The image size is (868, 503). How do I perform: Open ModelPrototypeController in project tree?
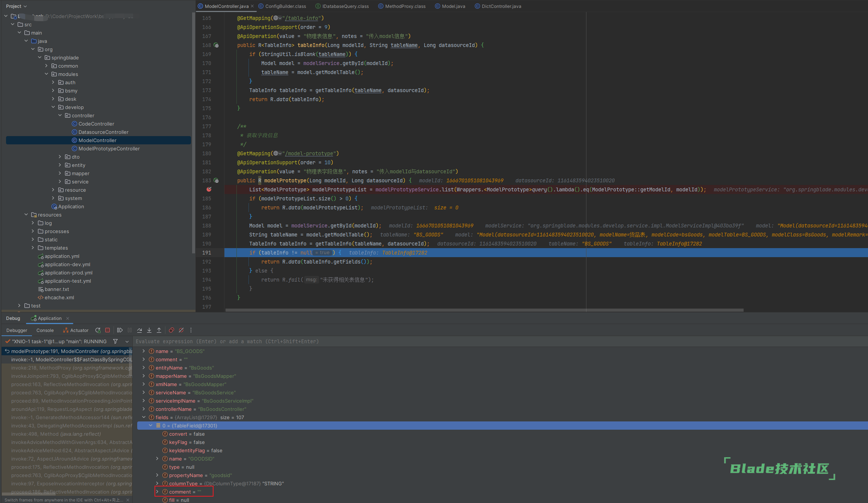pyautogui.click(x=109, y=148)
